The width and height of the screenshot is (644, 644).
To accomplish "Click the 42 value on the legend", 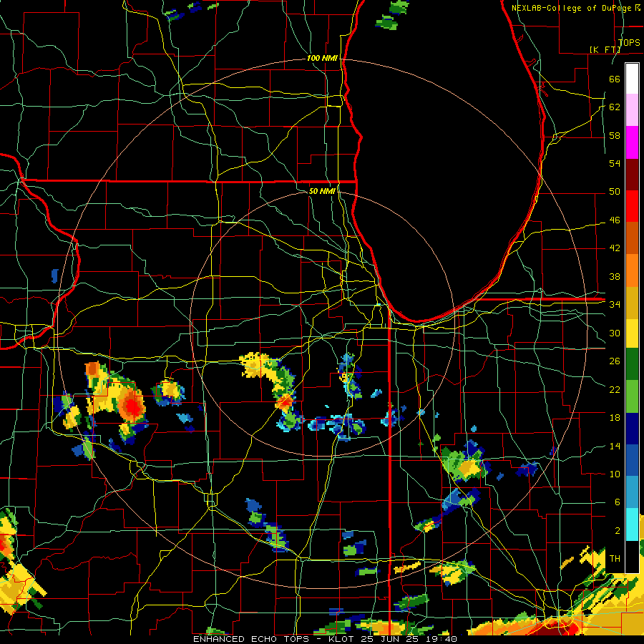I will [x=615, y=248].
